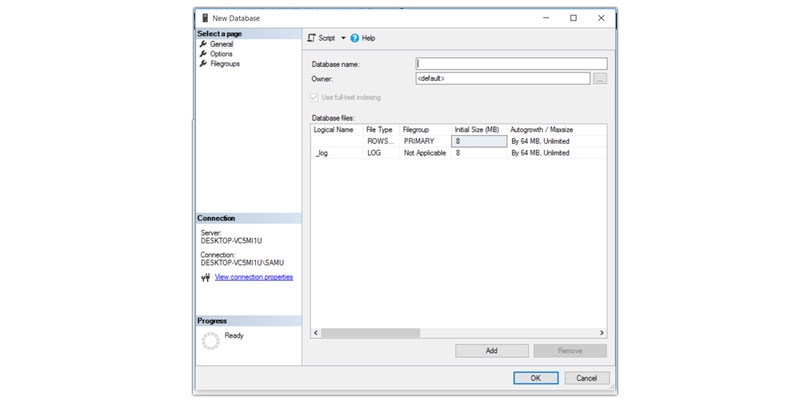Click autogrowth cell in LOG row
The width and height of the screenshot is (800, 400).
tap(557, 153)
